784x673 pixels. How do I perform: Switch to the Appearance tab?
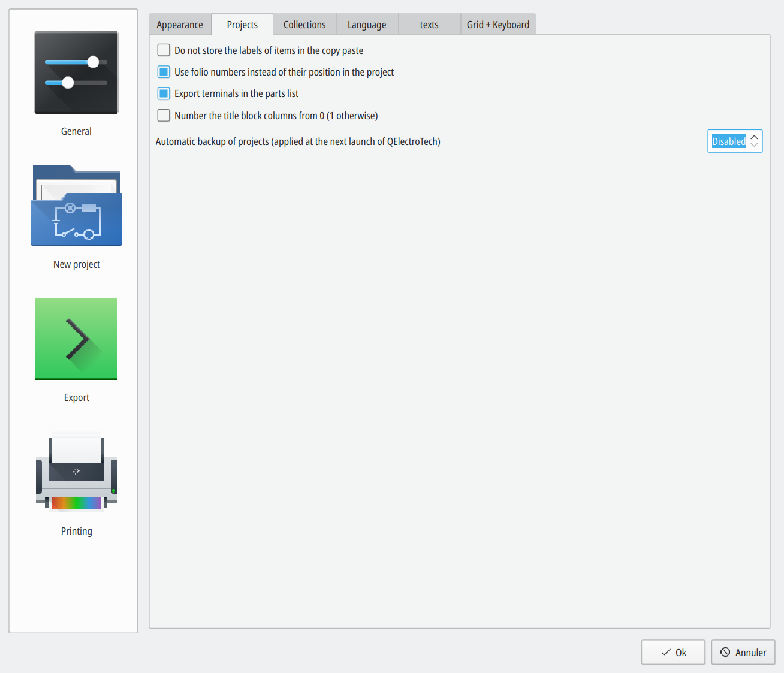(x=180, y=25)
